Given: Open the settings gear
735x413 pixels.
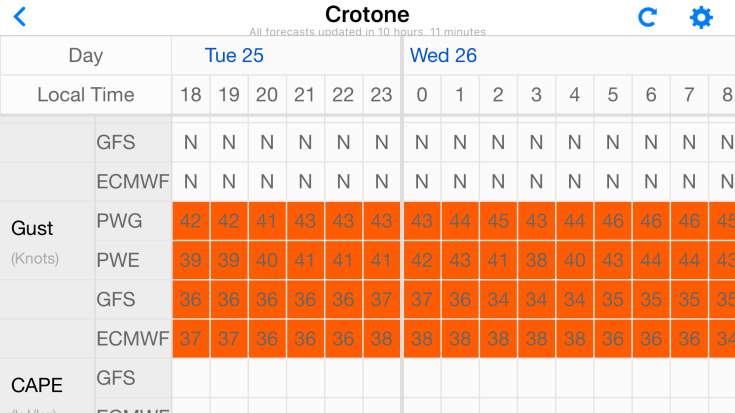Looking at the screenshot, I should click(x=701, y=17).
